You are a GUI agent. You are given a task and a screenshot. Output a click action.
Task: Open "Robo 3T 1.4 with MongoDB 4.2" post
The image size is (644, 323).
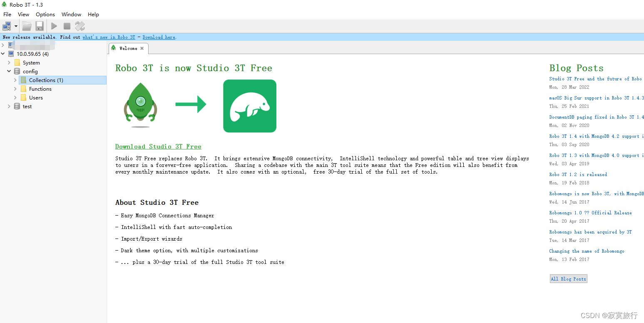(596, 136)
